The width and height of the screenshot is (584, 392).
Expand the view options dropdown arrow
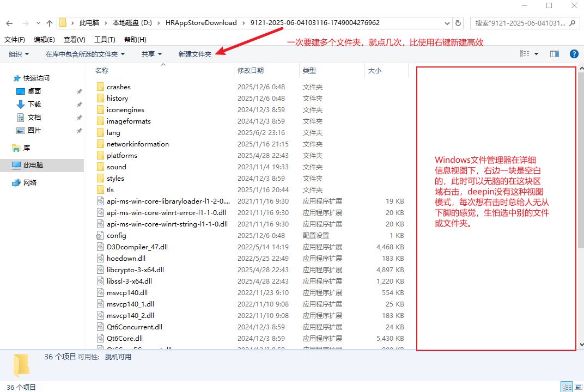pyautogui.click(x=536, y=54)
